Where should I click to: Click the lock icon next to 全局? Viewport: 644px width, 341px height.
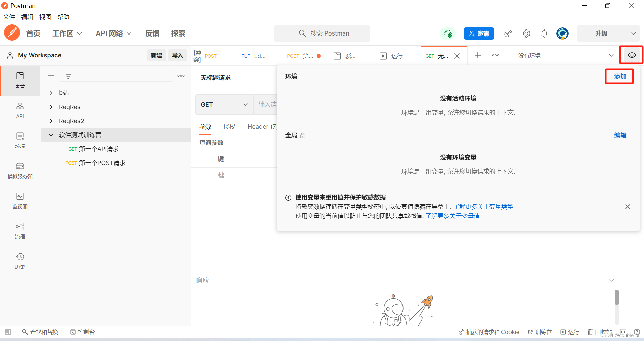pyautogui.click(x=303, y=135)
